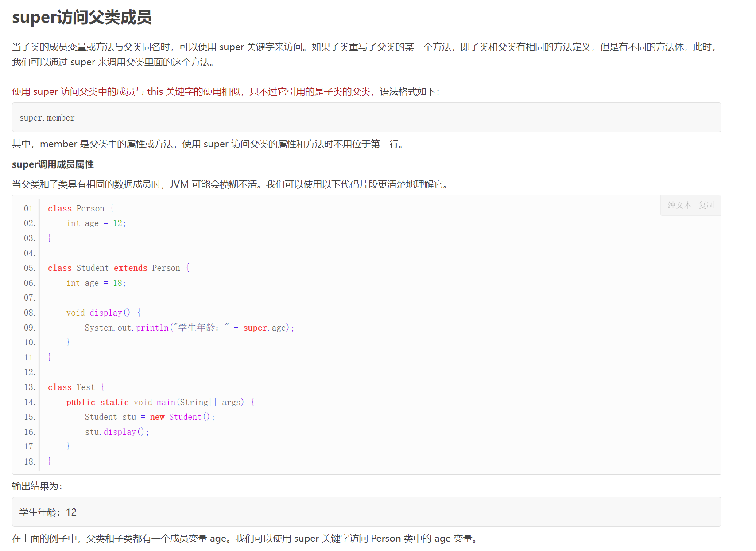Click line number 09. in code block

click(x=30, y=328)
